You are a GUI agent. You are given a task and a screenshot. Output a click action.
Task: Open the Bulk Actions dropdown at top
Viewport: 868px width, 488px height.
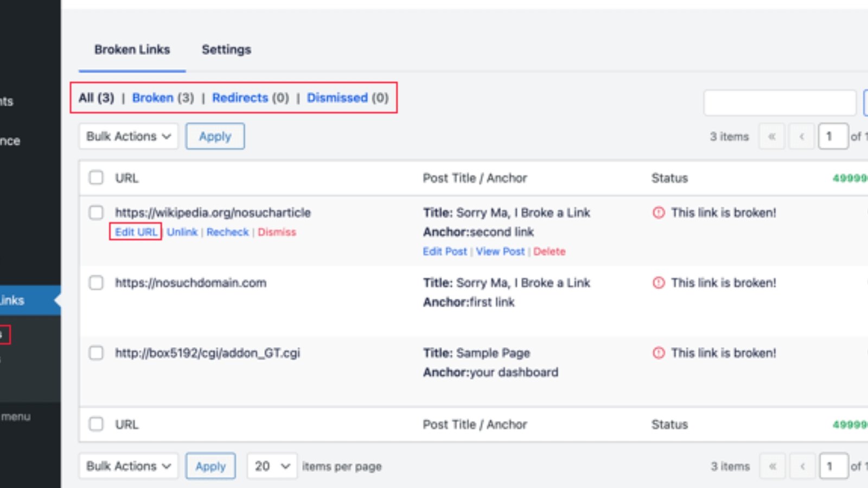click(x=128, y=136)
